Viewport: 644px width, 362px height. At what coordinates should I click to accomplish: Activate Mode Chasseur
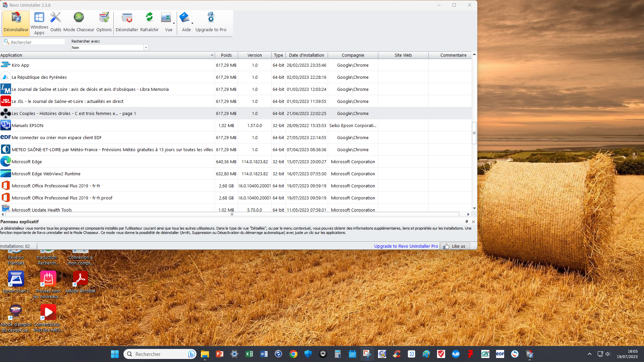(79, 23)
